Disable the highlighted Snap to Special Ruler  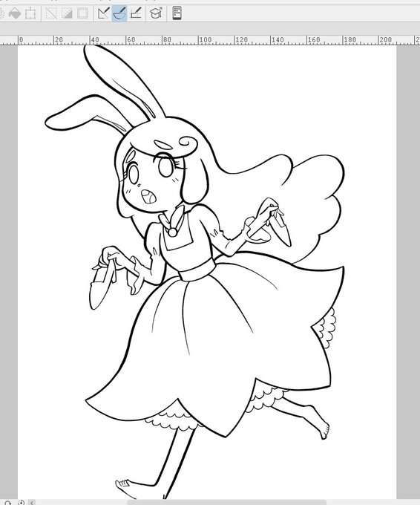119,13
